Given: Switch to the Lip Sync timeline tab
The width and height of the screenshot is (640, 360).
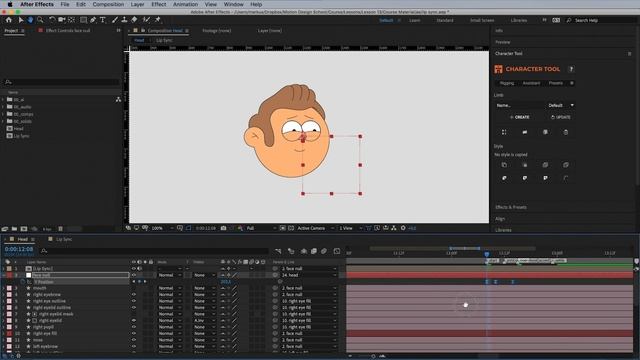Looking at the screenshot, I should coord(64,239).
